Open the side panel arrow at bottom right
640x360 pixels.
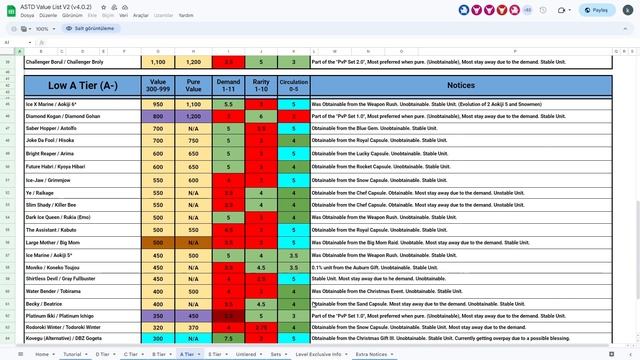coord(631,354)
